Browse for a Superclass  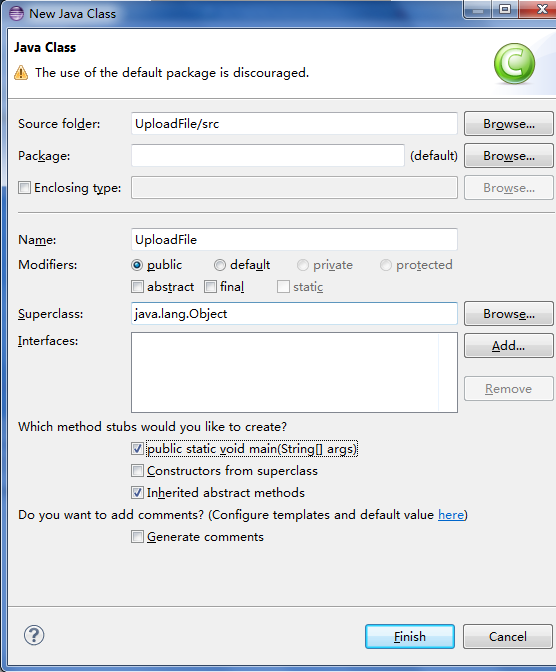[x=509, y=314]
